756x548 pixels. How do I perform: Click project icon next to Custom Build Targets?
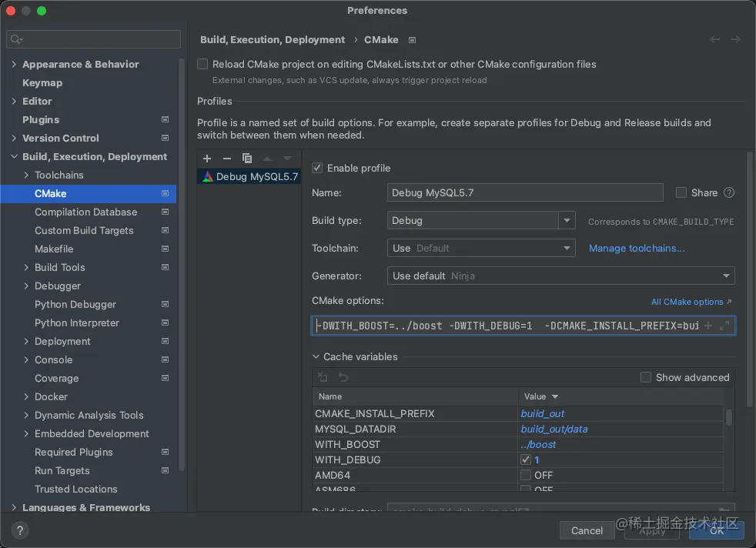(165, 230)
